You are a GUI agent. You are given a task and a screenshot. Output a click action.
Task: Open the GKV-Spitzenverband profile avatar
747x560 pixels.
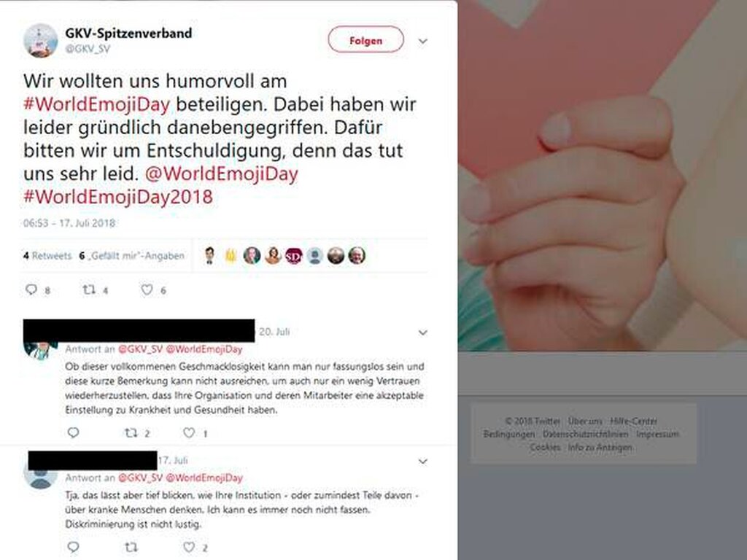point(41,41)
